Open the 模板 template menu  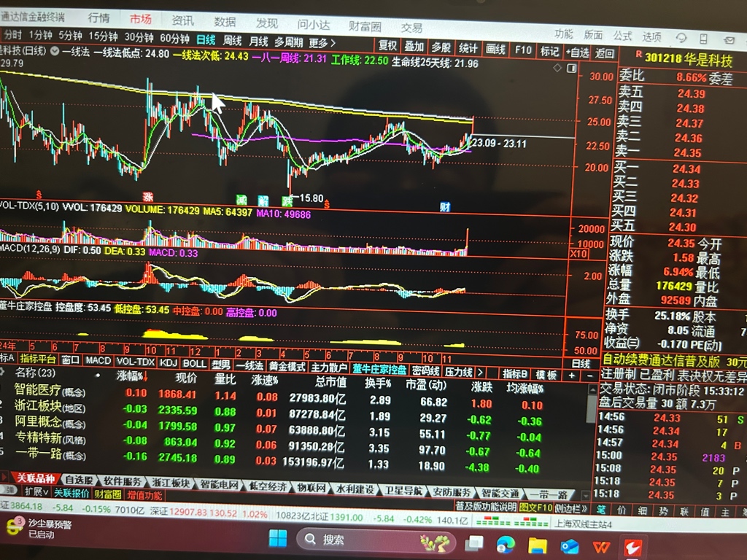[x=546, y=375]
